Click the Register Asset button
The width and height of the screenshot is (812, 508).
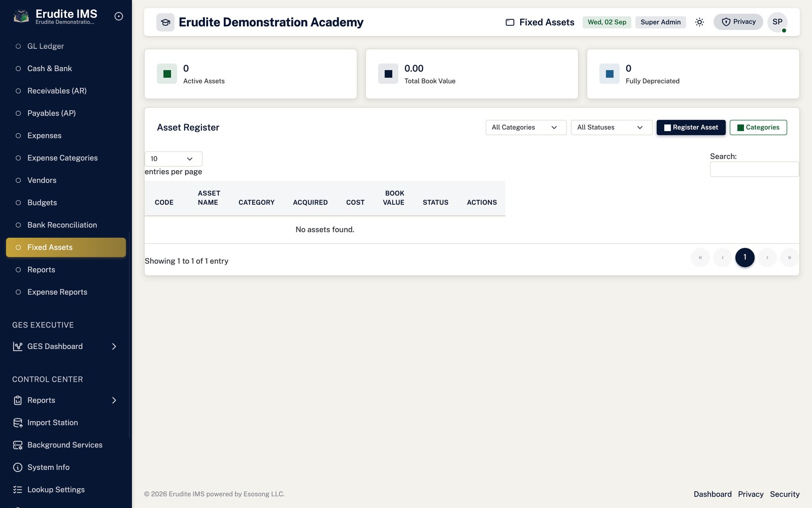[691, 128]
